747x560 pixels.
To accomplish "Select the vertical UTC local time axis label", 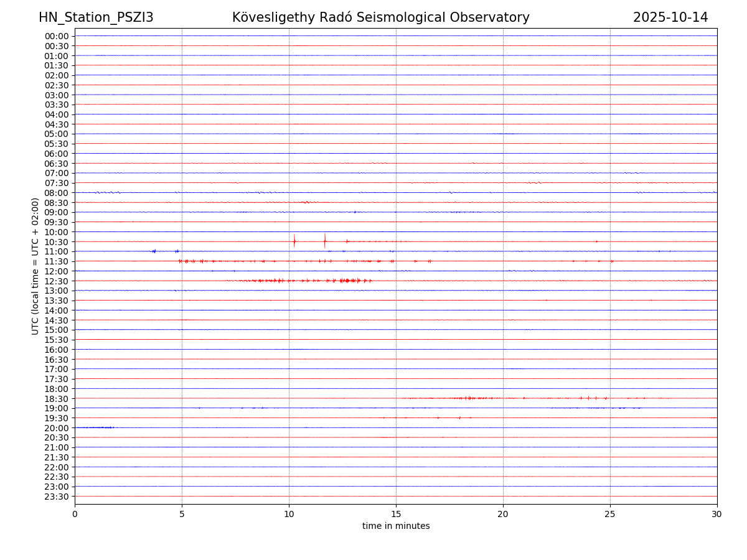I will 35,266.
